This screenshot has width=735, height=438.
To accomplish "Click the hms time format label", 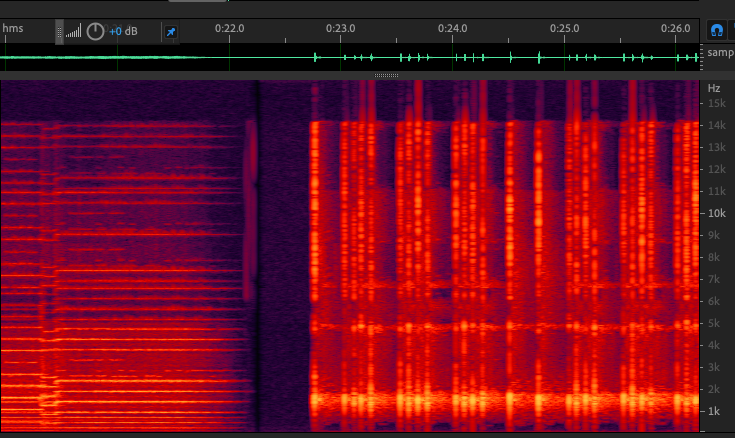I will 13,28.
